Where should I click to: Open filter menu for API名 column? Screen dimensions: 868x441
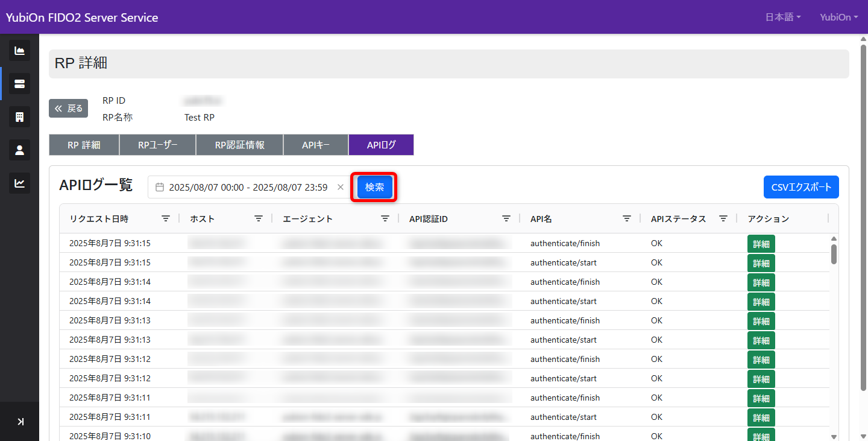tap(627, 219)
